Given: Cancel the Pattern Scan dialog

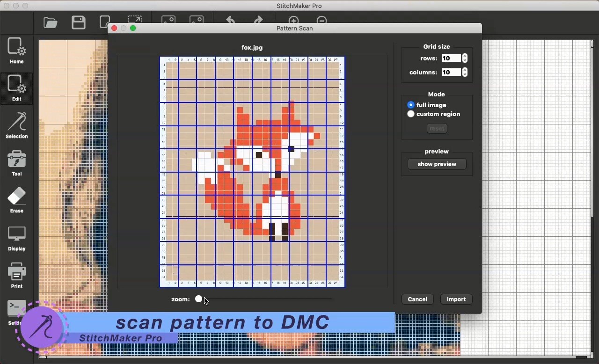Looking at the screenshot, I should coord(417,299).
